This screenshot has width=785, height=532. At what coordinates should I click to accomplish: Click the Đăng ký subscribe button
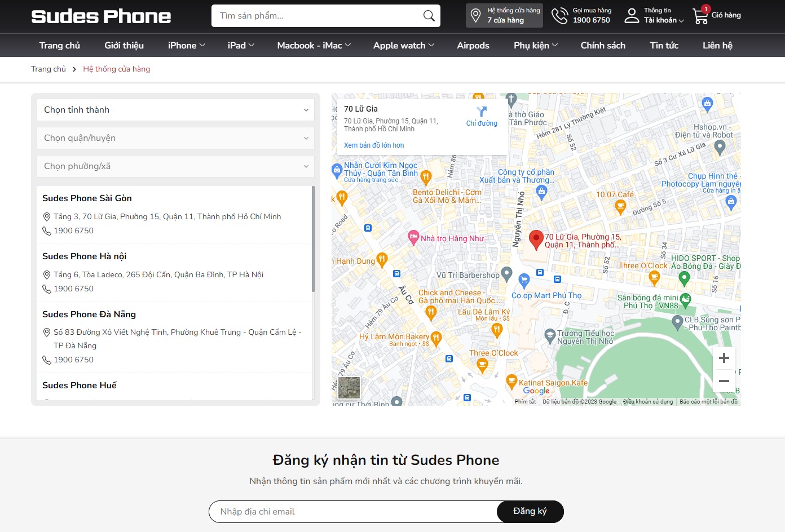coord(530,511)
